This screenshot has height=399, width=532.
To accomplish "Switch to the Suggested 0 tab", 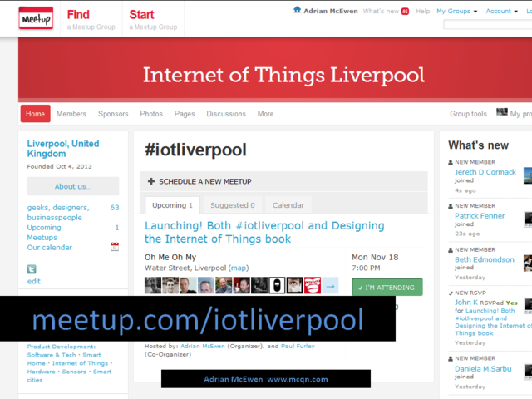I will tap(233, 205).
